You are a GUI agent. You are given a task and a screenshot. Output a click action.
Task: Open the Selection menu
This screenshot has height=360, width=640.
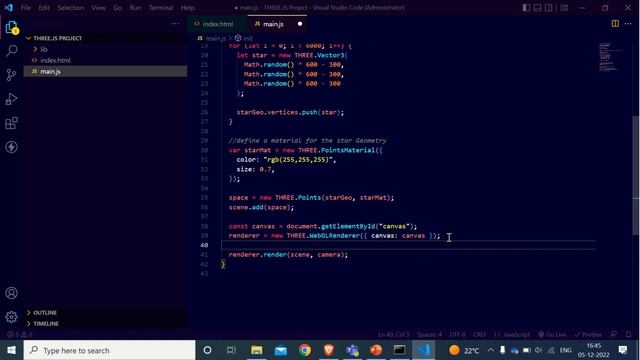coord(70,8)
